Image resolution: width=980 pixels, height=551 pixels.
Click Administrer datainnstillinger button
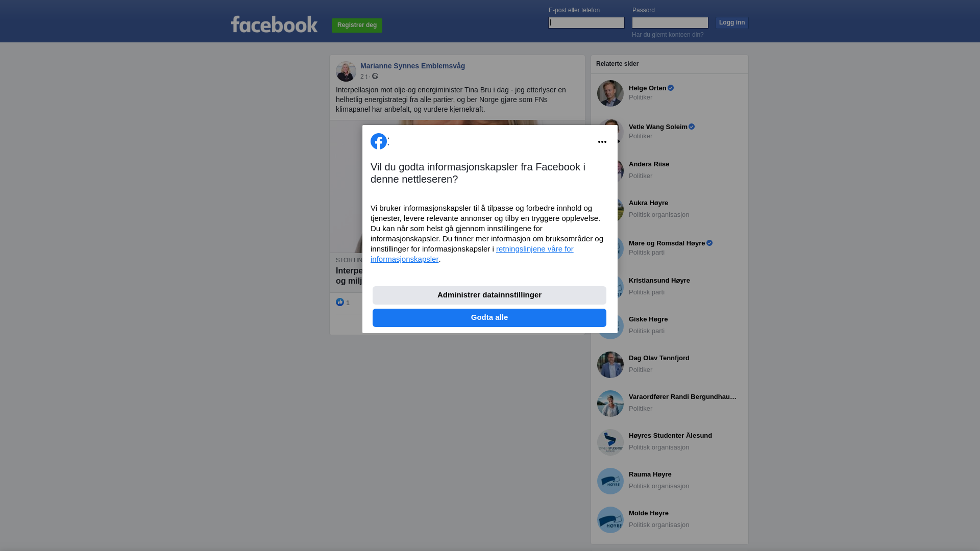pyautogui.click(x=489, y=295)
